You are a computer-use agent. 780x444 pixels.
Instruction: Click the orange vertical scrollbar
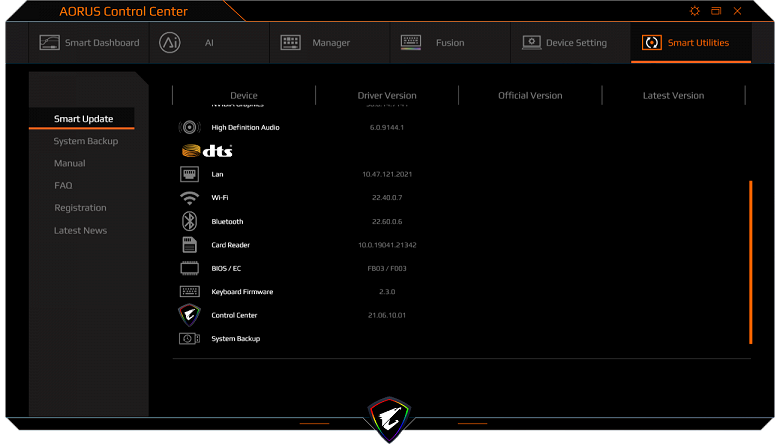click(x=751, y=262)
